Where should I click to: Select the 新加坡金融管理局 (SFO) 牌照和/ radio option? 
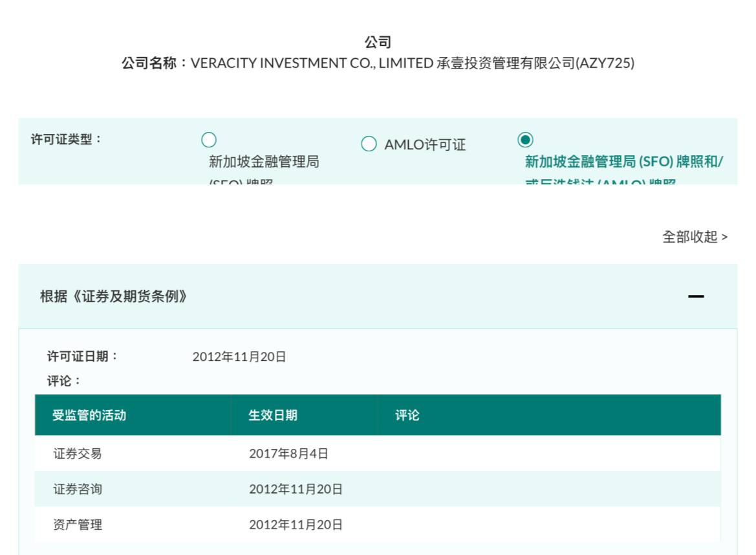pos(525,140)
